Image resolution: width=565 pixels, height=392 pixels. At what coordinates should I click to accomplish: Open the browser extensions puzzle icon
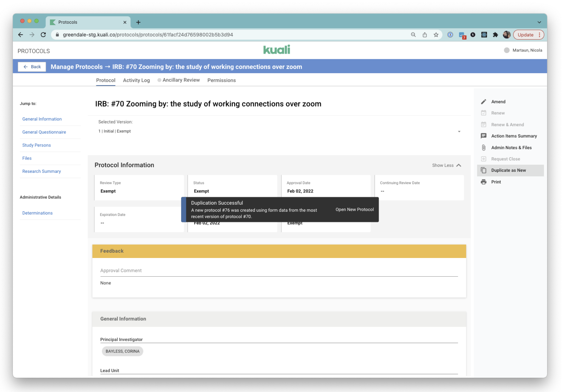(495, 35)
